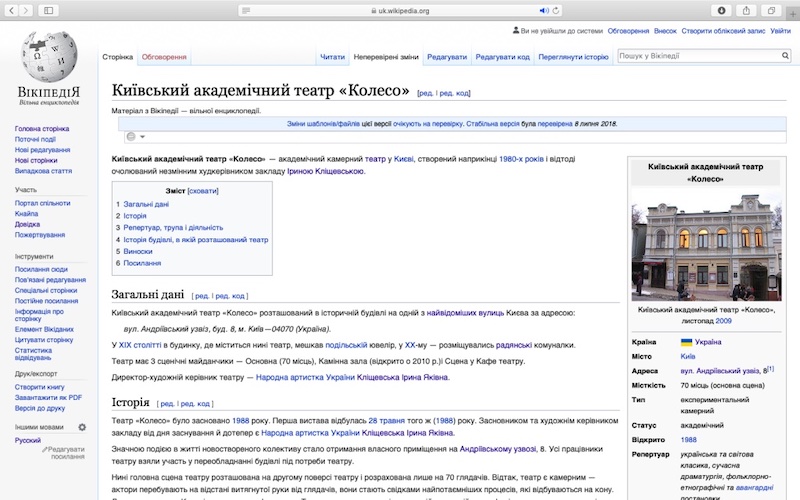Open the Кнайпа sidebar link
The height and width of the screenshot is (500, 800).
pyautogui.click(x=27, y=214)
